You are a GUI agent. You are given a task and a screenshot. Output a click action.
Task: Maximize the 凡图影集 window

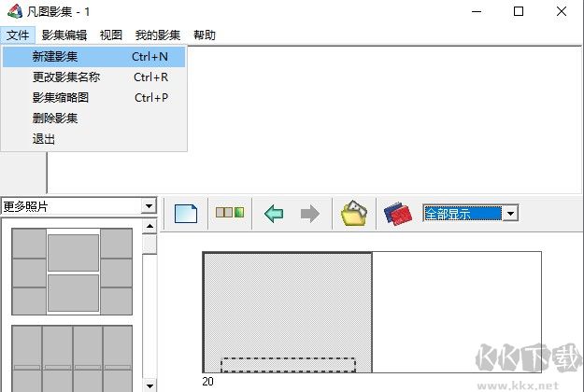click(x=519, y=11)
